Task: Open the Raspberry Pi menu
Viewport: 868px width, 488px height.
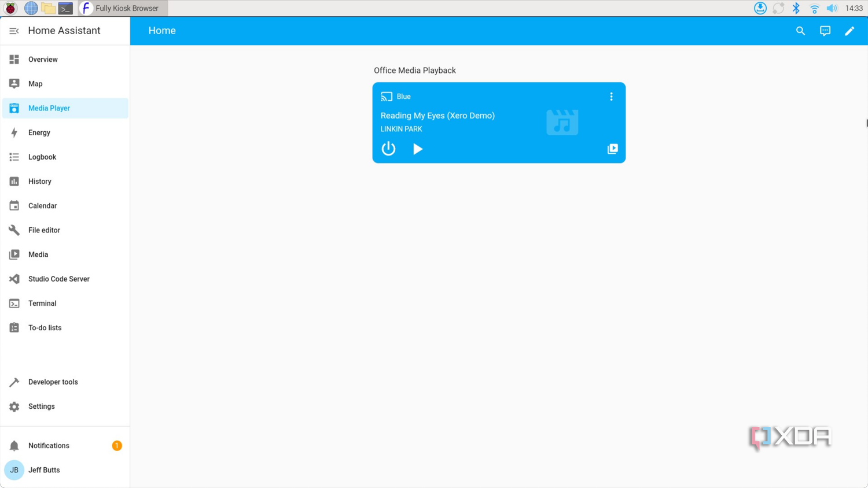Action: coord(11,8)
